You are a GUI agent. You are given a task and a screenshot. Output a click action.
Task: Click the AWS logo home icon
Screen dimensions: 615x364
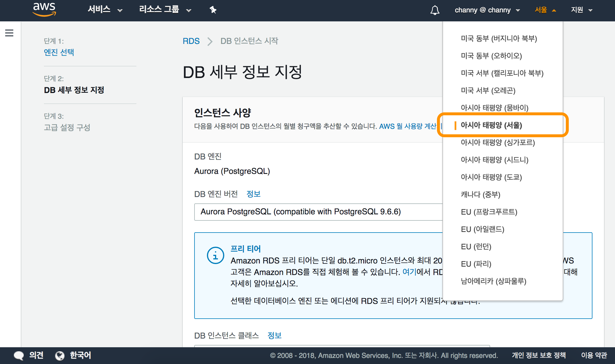(x=44, y=10)
